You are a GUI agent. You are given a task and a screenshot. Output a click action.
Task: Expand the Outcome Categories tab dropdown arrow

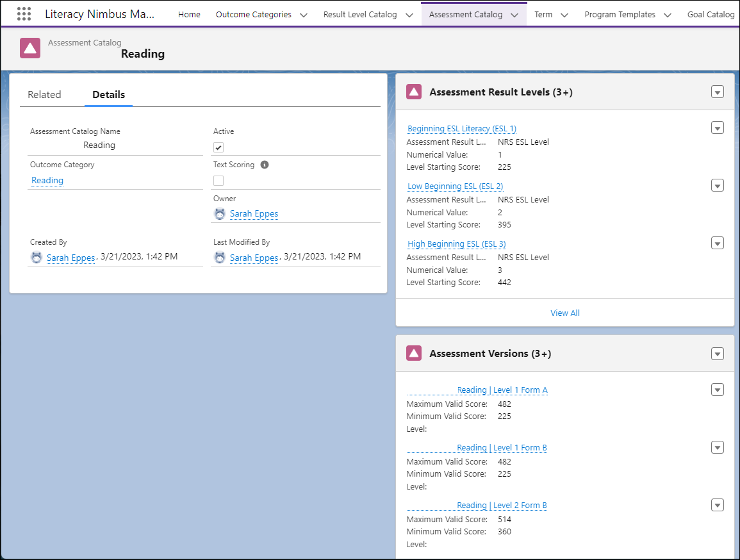point(304,15)
